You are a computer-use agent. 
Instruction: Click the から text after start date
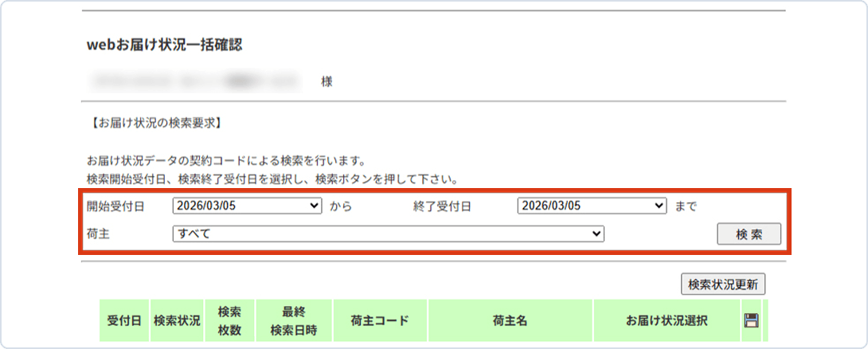point(341,206)
